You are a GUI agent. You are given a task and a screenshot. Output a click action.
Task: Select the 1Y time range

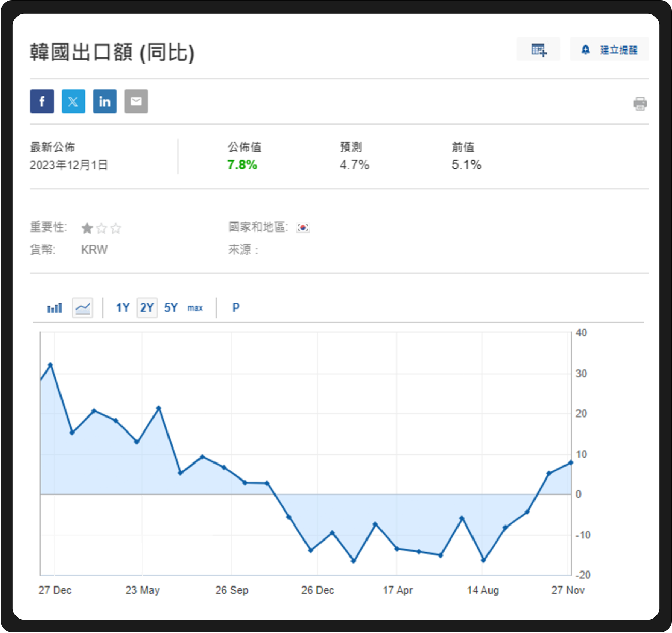123,307
